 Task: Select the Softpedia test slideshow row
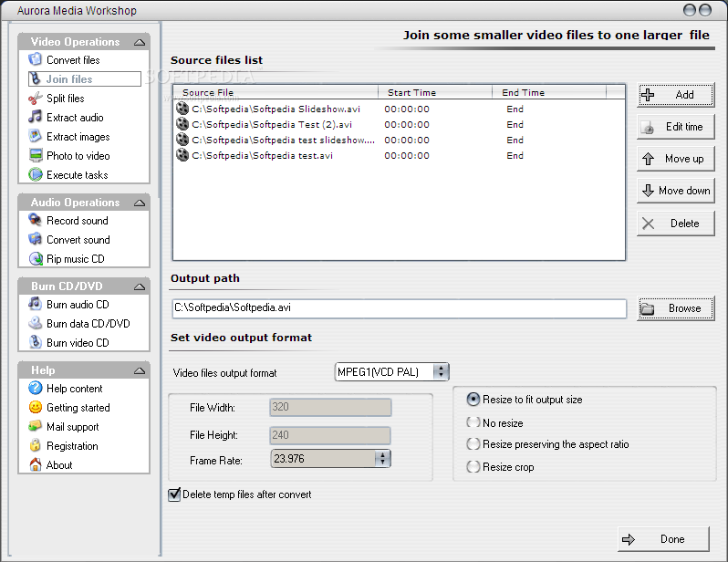click(x=399, y=140)
